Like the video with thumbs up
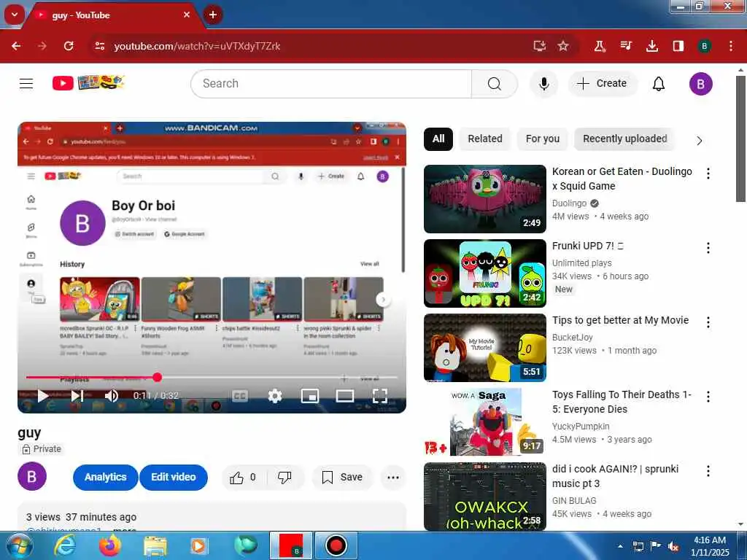Viewport: 747px width, 560px height. click(x=243, y=477)
